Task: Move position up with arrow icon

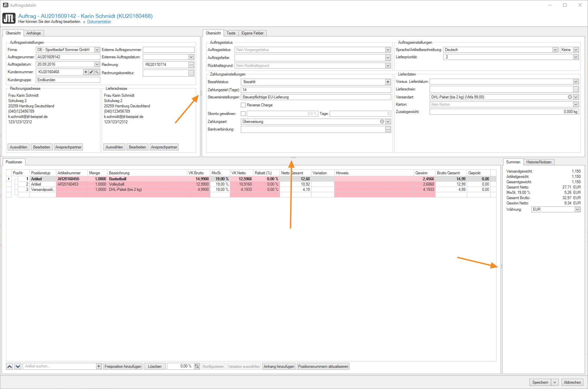Action: pos(9,366)
